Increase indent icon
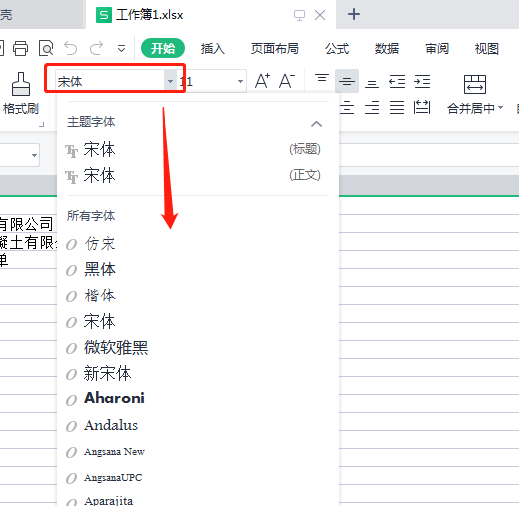This screenshot has height=506, width=519. pyautogui.click(x=422, y=81)
